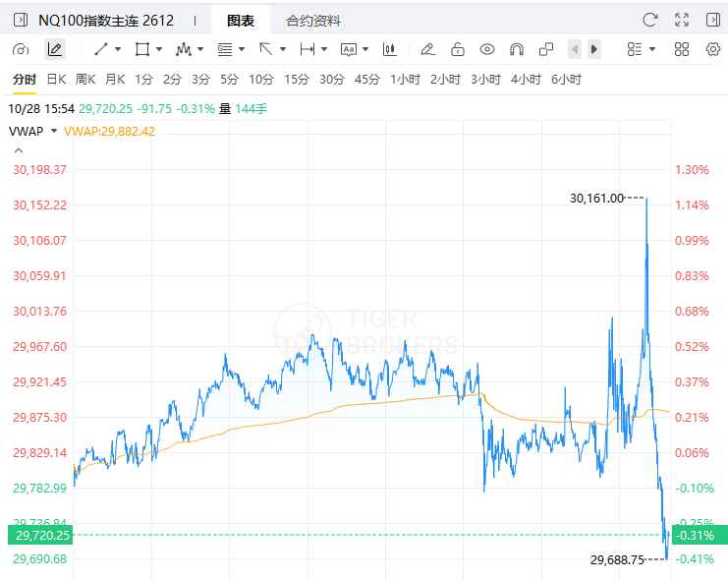Expand the measurement tools dropdown arrow
Screen dimensions: 728x581
coord(324,49)
